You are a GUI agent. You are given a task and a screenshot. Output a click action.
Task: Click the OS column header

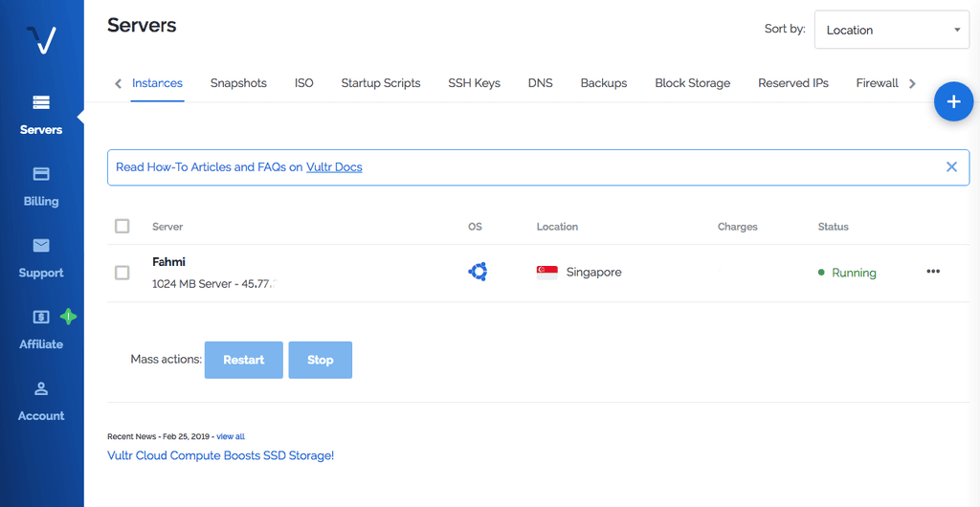coord(475,227)
